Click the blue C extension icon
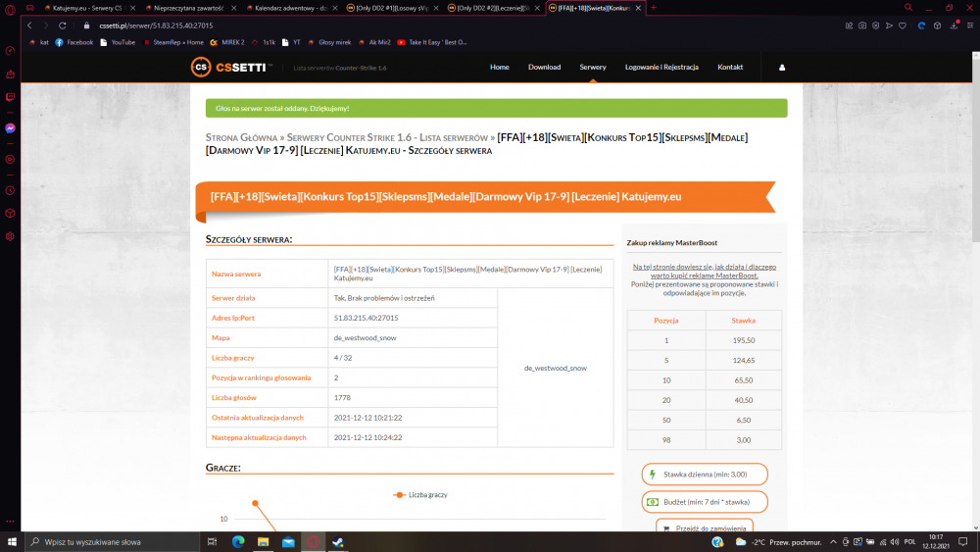 coord(921,25)
